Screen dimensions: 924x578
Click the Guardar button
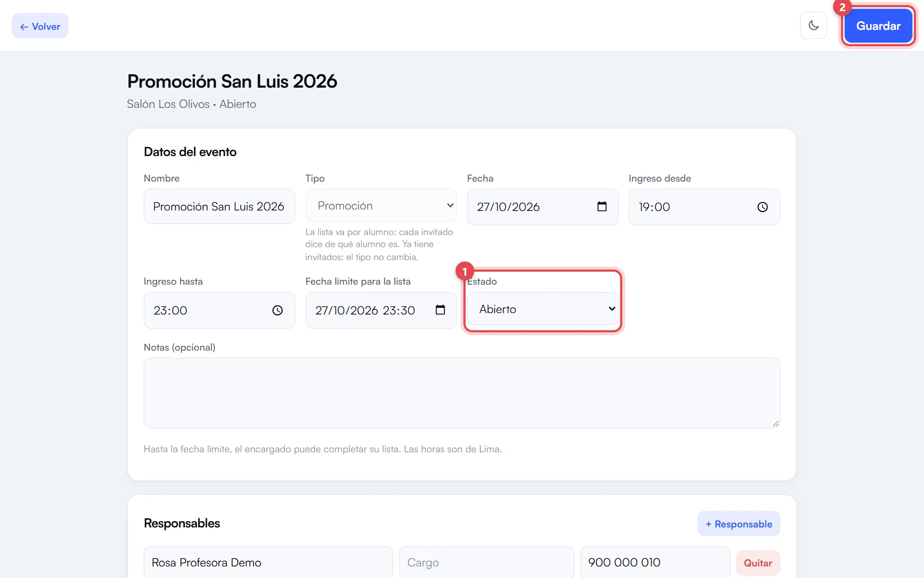[x=878, y=26]
